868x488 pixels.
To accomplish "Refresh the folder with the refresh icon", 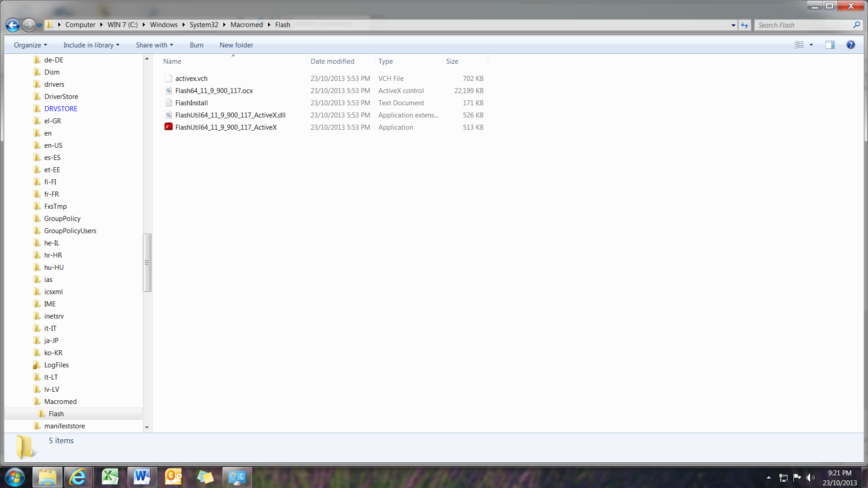I will pos(744,25).
